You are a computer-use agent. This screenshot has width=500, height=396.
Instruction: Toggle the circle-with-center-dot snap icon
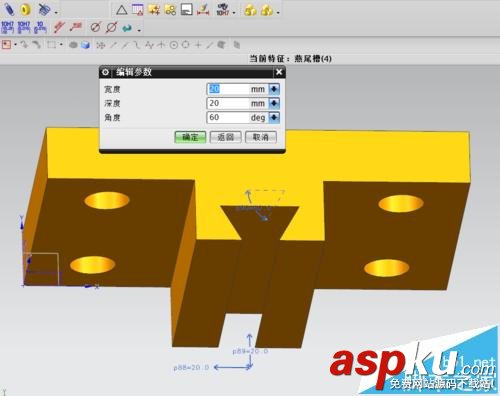coord(174,45)
